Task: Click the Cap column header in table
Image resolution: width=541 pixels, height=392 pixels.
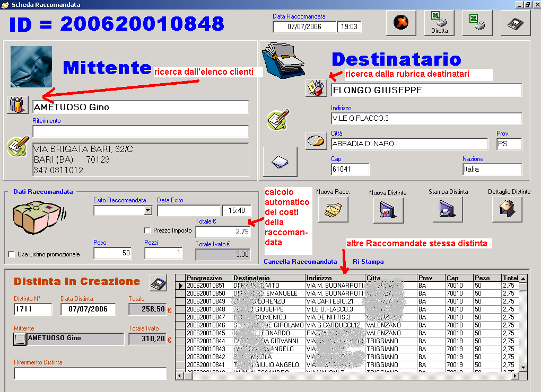Action: pos(459,278)
